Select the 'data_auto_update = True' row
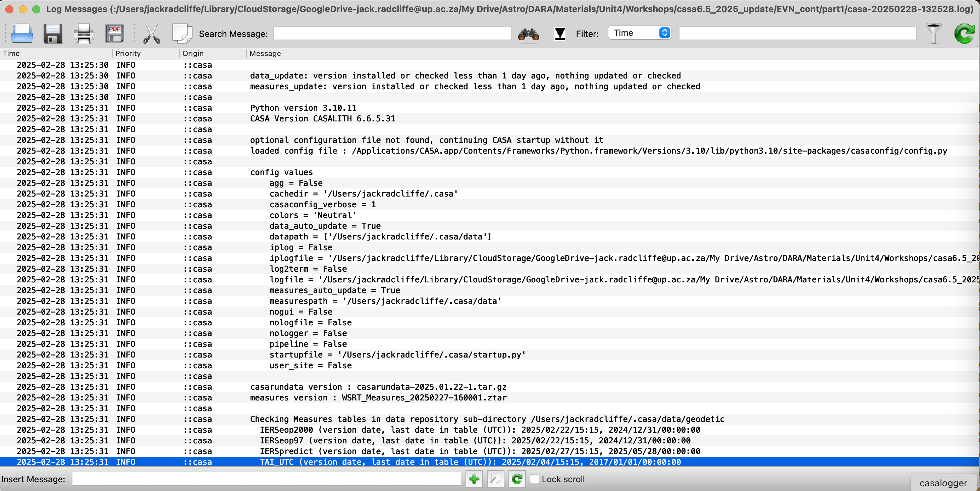Screen dimensions: 980x491 tap(490, 226)
